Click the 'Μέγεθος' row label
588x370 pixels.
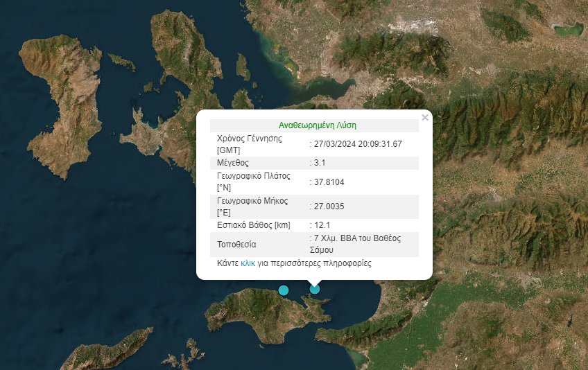(x=232, y=163)
